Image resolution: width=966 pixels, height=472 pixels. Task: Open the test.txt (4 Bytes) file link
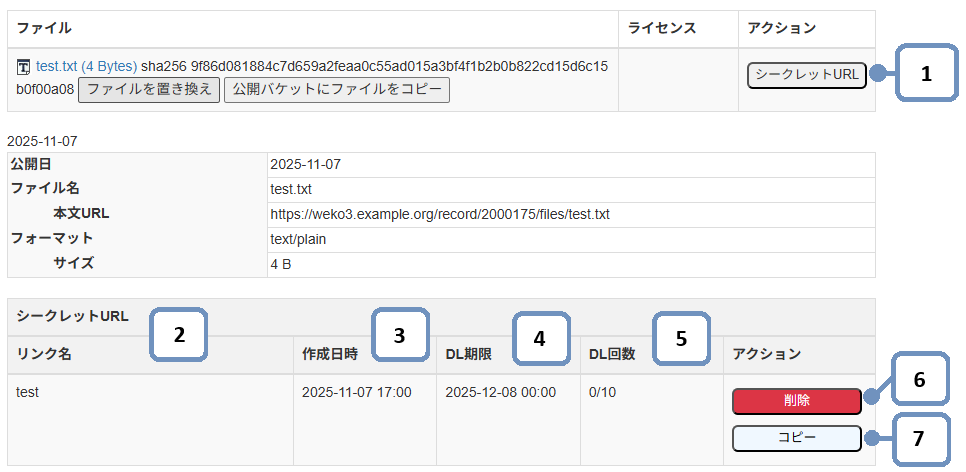[x=86, y=66]
